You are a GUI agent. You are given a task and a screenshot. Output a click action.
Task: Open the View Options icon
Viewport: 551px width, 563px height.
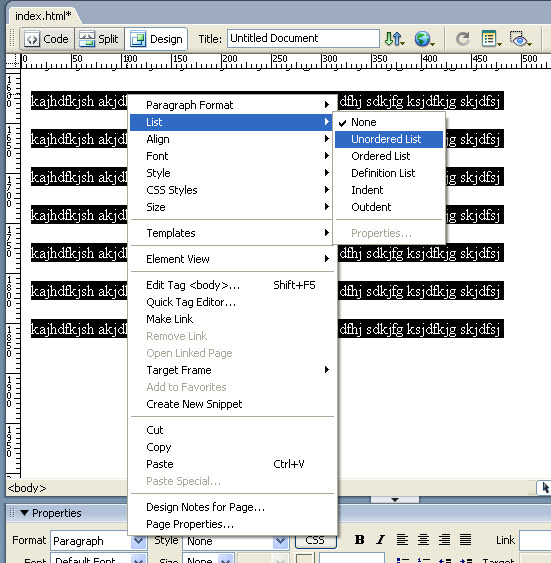click(491, 39)
